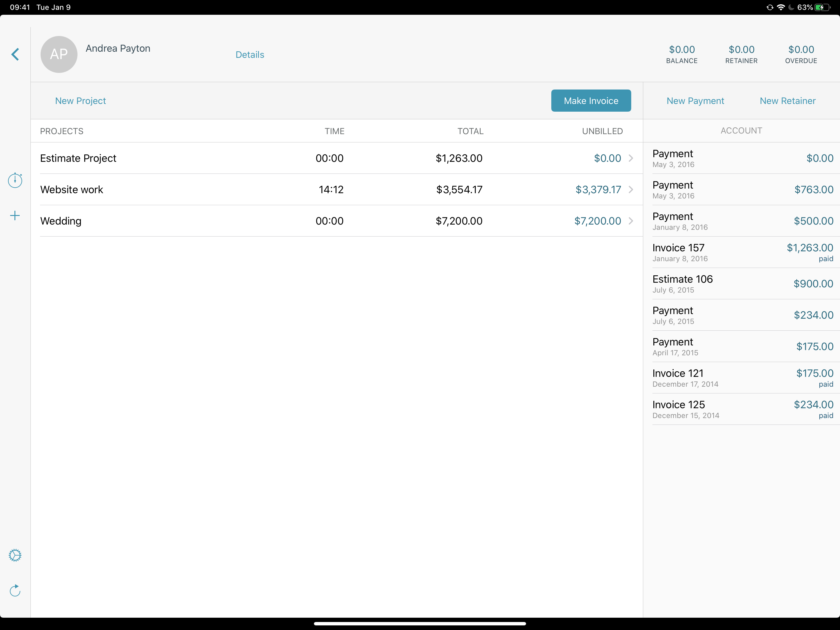Tap the back arrow icon
The width and height of the screenshot is (840, 630).
[x=15, y=54]
